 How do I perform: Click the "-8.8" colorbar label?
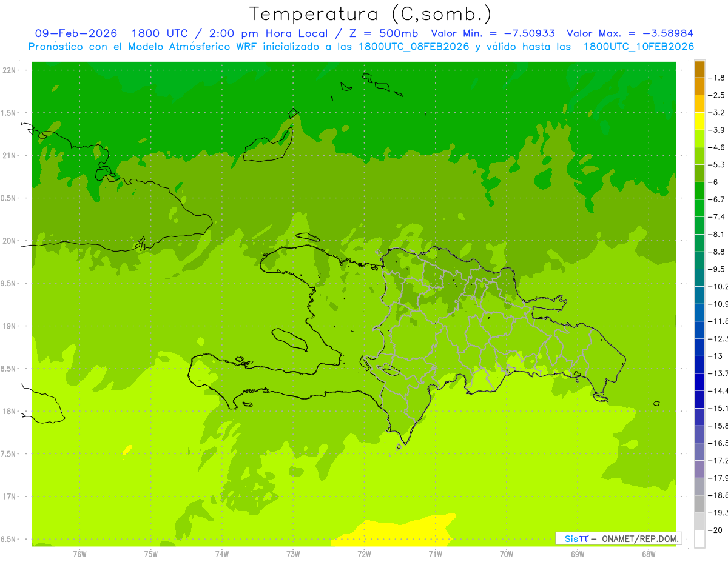pos(716,252)
